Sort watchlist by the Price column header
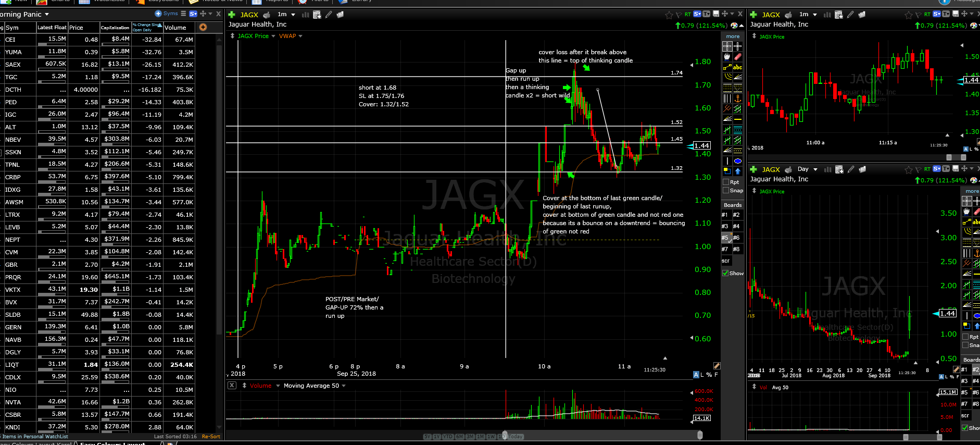Image resolution: width=980 pixels, height=445 pixels. [83, 28]
